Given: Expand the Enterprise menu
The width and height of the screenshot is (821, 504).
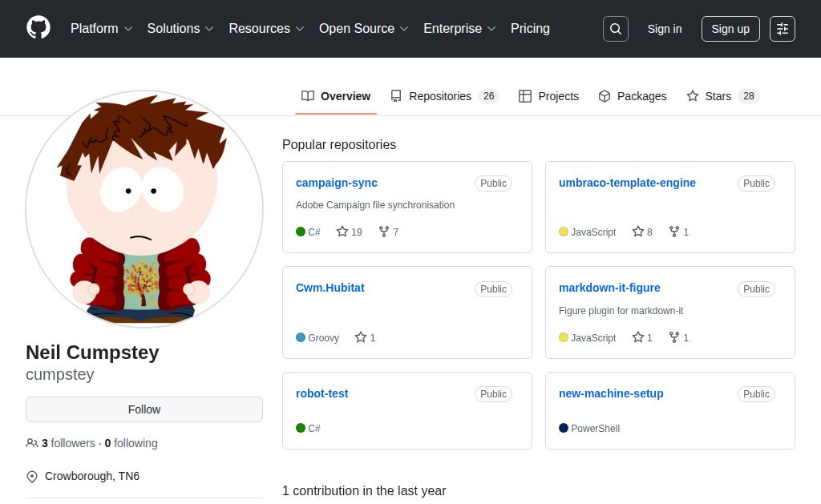Looking at the screenshot, I should tap(459, 28).
